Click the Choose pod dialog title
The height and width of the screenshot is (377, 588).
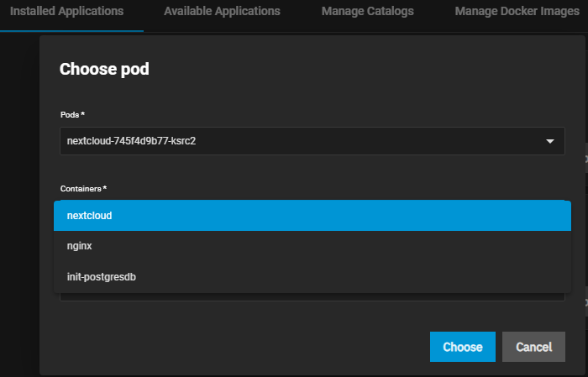tap(104, 69)
